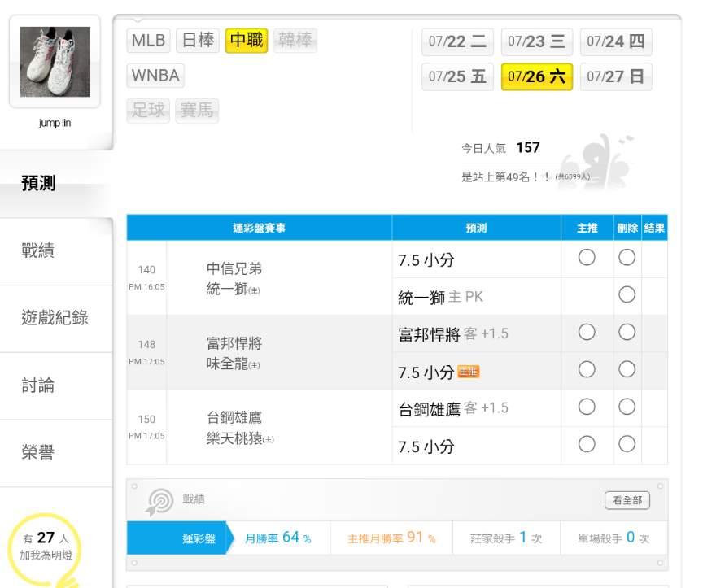Select delete radio for 台鋼雄鷹 客 +1.5

pos(627,407)
